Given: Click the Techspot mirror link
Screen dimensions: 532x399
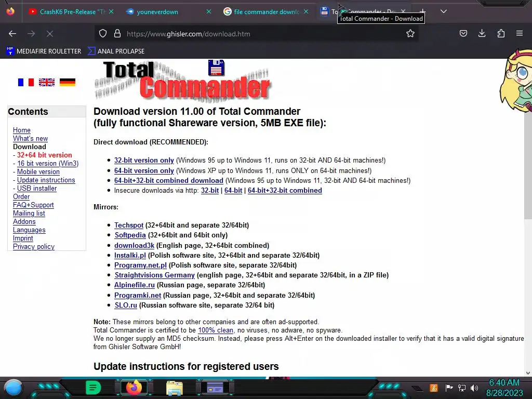Looking at the screenshot, I should pos(129,225).
